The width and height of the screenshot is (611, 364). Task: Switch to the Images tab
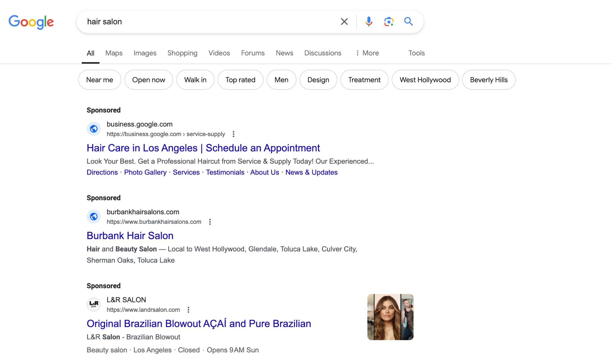point(145,53)
